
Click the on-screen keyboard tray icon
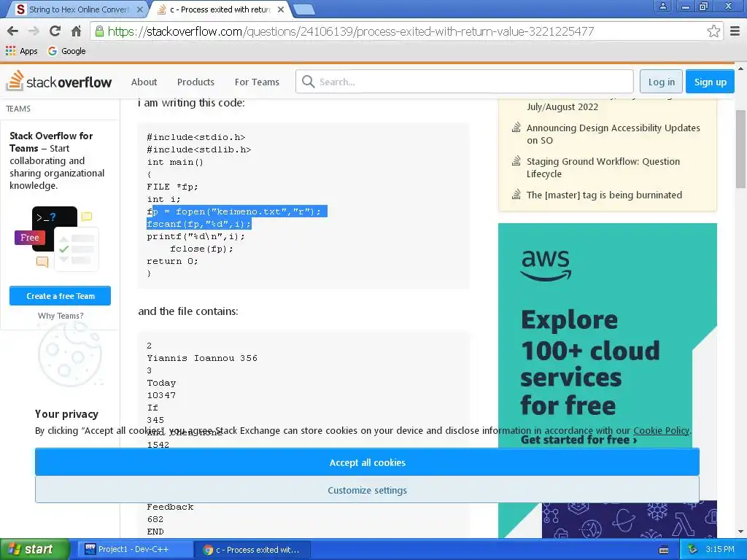[664, 550]
